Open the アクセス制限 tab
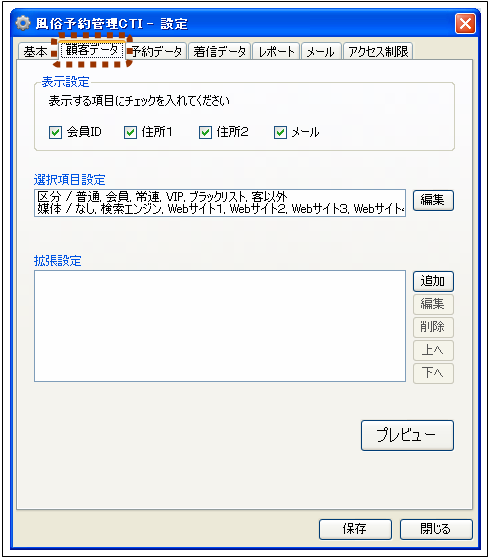This screenshot has width=488, height=558. (x=378, y=52)
